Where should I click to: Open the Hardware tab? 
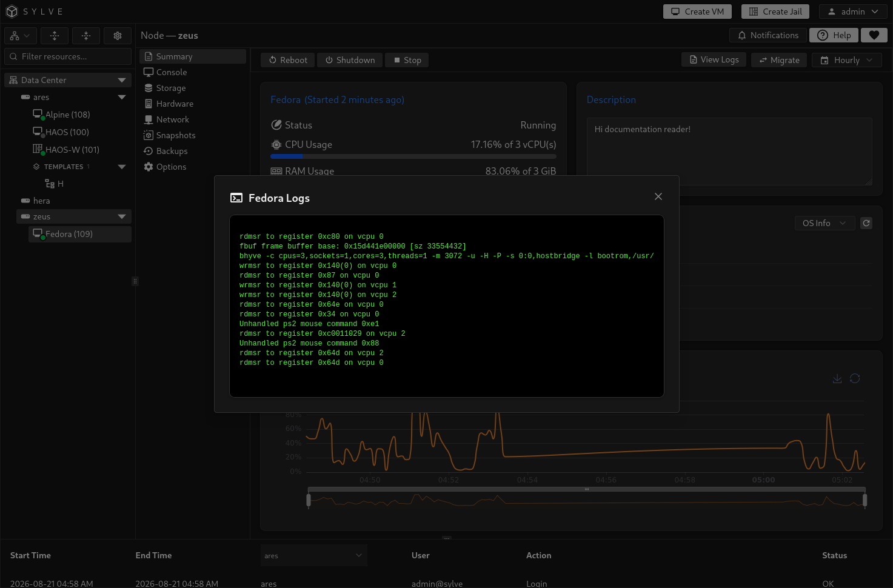pyautogui.click(x=193, y=104)
